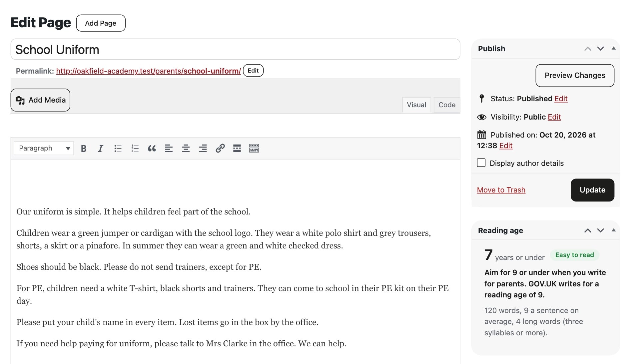The height and width of the screenshot is (364, 629).
Task: Click the Add Media button
Action: [x=40, y=100]
